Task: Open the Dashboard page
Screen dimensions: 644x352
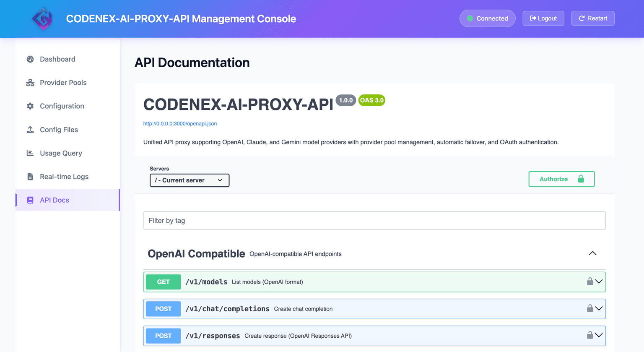Action: 68,59
